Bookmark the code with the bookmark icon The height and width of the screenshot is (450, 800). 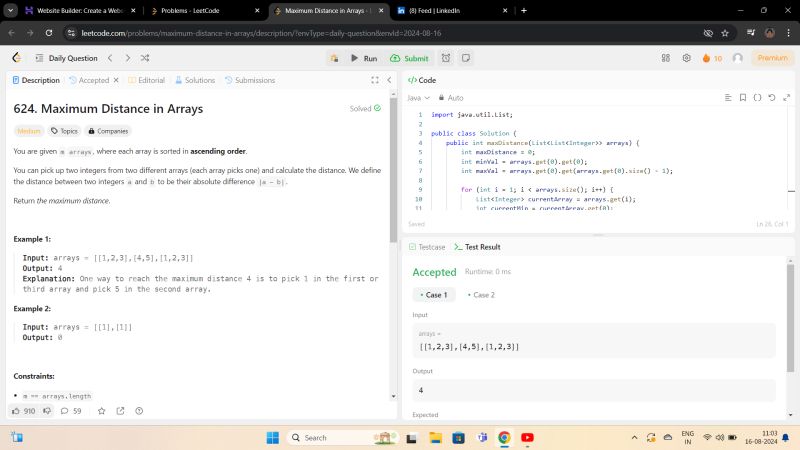point(742,98)
